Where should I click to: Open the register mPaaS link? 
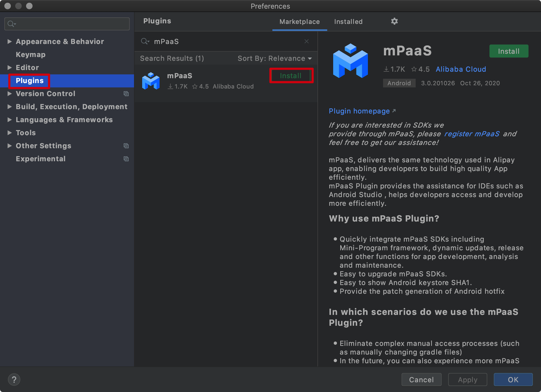tap(472, 134)
